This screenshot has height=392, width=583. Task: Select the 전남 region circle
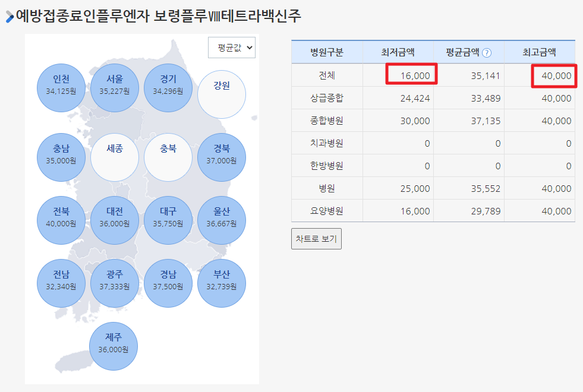pyautogui.click(x=61, y=283)
